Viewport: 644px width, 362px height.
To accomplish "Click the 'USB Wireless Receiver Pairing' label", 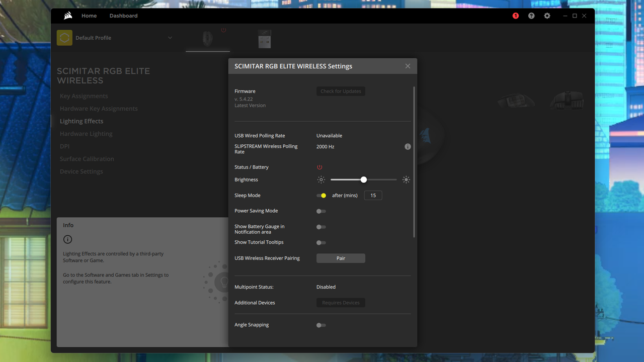I will click(x=267, y=258).
